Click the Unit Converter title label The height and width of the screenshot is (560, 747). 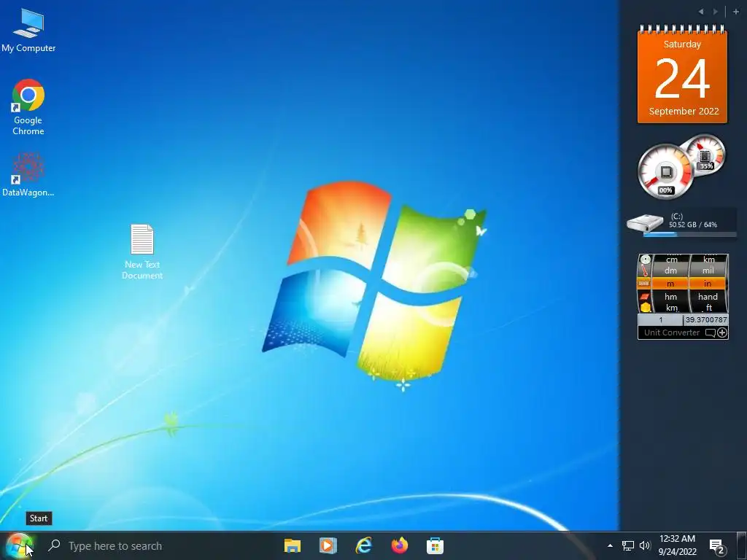(672, 332)
